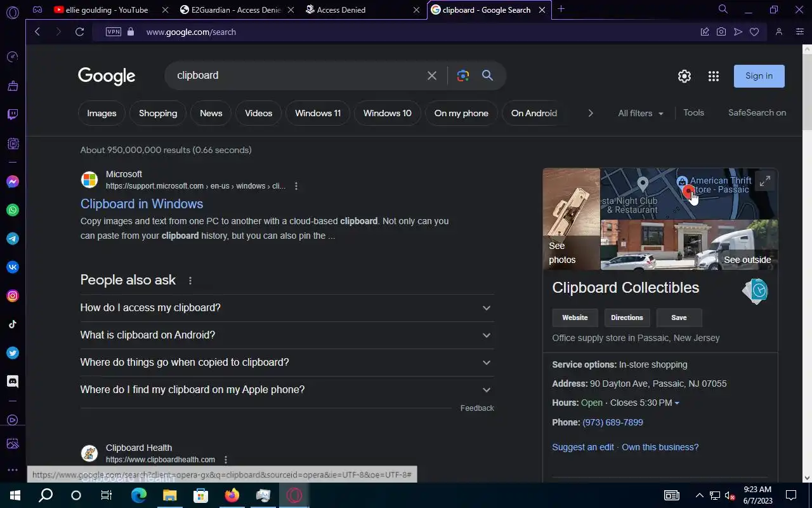Get Directions to Clipboard Collectibles
812x508 pixels.
[627, 317]
